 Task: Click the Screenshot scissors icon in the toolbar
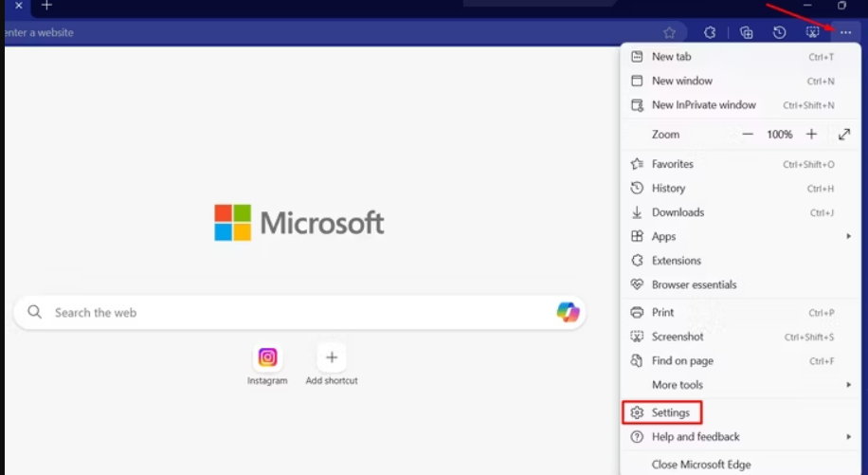[812, 32]
